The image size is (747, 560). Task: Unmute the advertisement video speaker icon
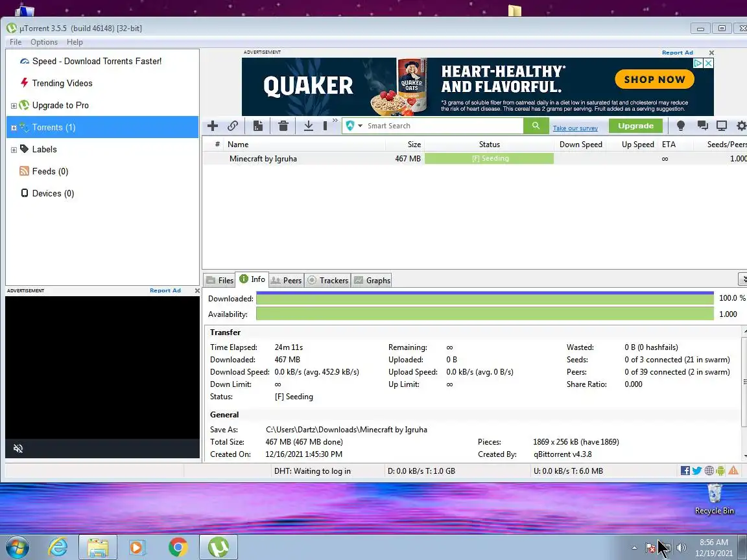[18, 449]
